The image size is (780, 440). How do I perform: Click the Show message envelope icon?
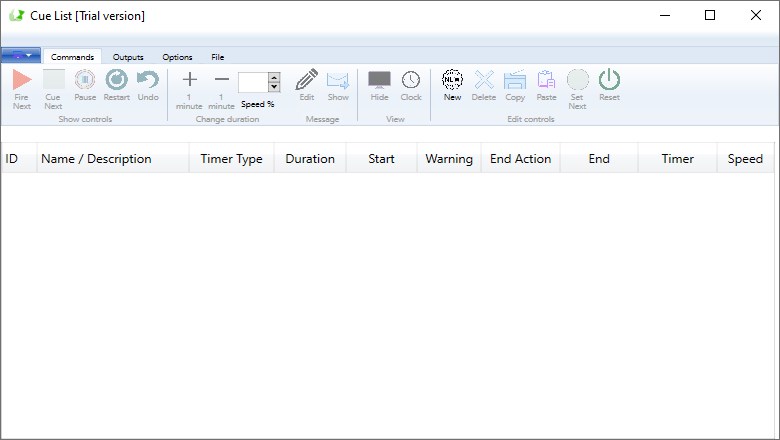tap(338, 80)
